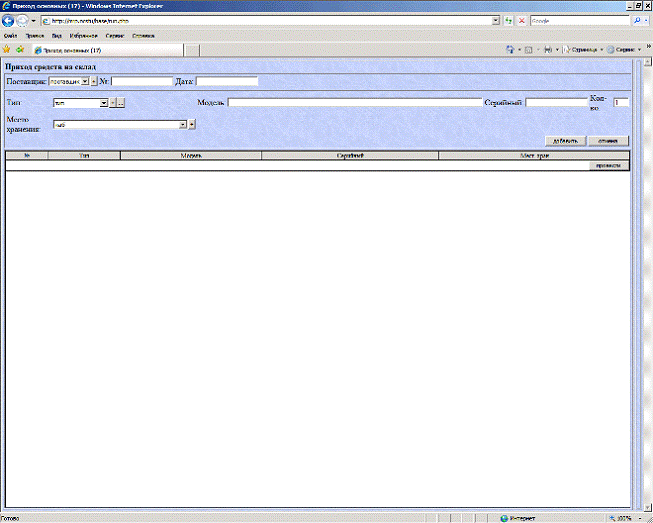Screen dimensions: 653x523
Task: Open the Избранное menu
Action: click(83, 35)
